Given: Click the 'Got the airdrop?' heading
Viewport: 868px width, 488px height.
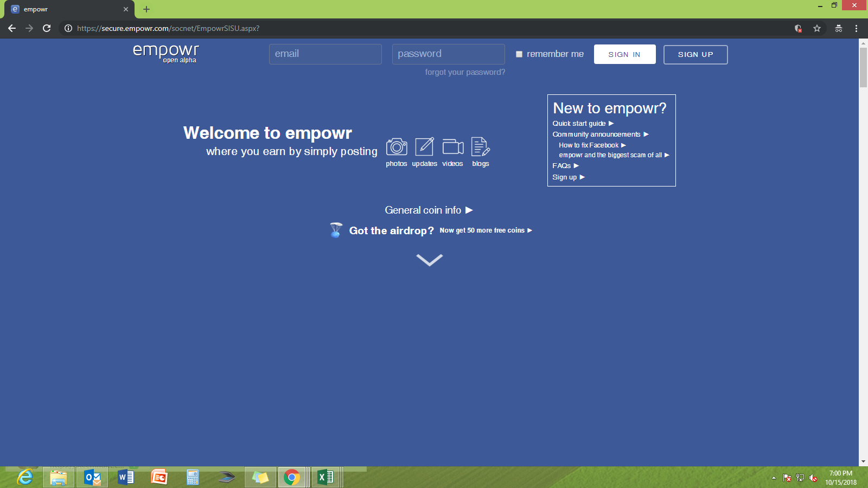Looking at the screenshot, I should point(391,230).
